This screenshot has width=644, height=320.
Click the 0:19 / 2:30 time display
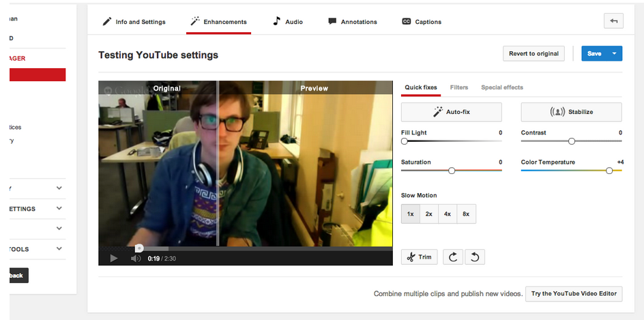[162, 259]
